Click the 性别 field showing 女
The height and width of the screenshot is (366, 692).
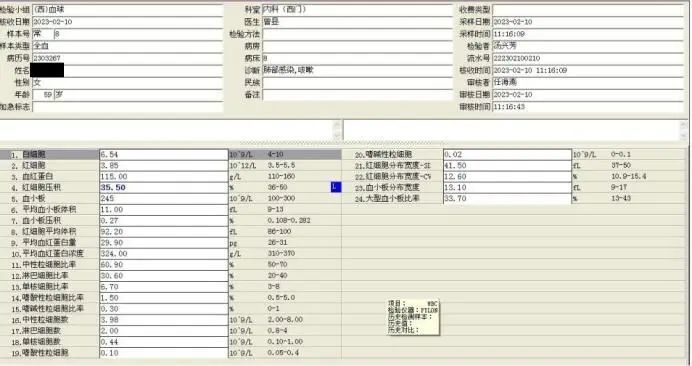[128, 83]
